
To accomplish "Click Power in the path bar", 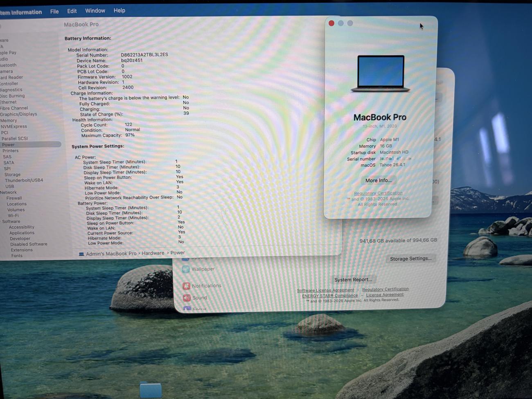I will [178, 253].
